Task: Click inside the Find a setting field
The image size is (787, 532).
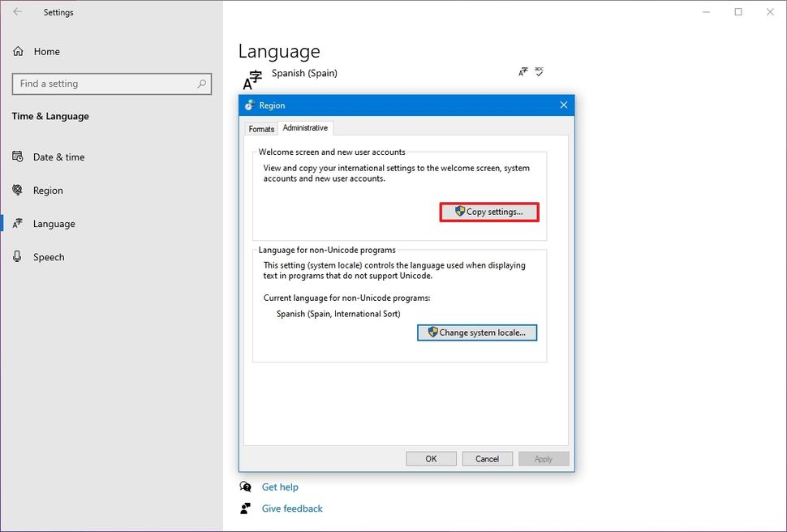Action: (x=97, y=84)
